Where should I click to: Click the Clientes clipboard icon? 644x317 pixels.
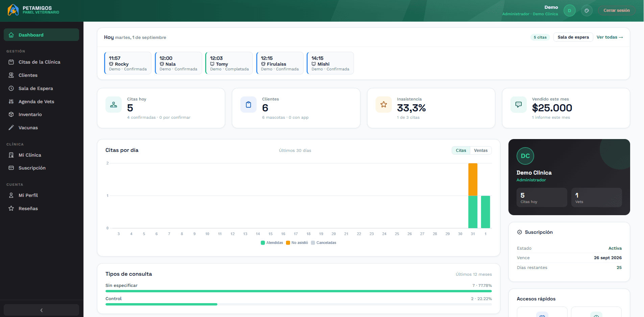point(248,105)
